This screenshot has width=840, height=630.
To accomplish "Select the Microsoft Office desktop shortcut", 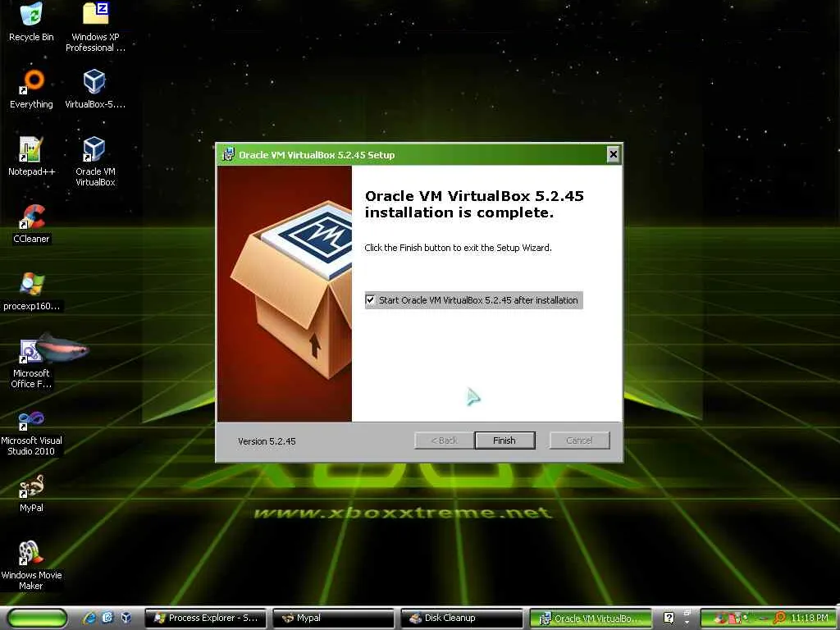I will [x=32, y=363].
